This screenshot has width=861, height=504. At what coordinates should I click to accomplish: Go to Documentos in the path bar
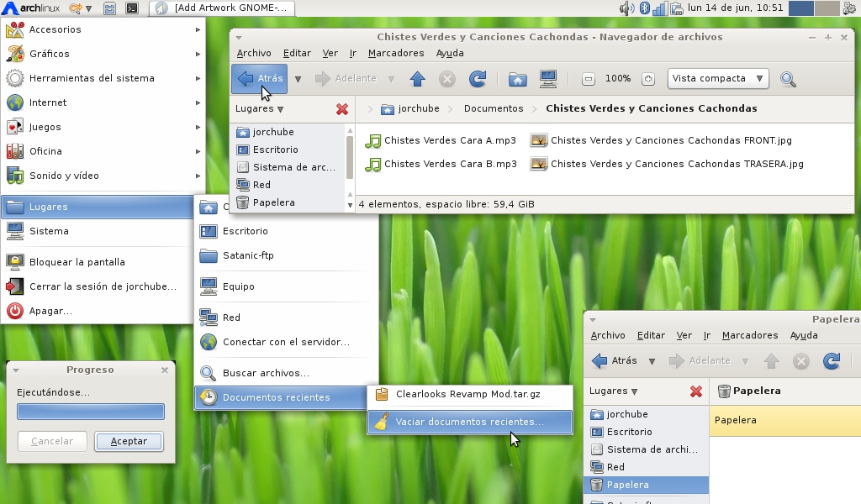click(494, 108)
